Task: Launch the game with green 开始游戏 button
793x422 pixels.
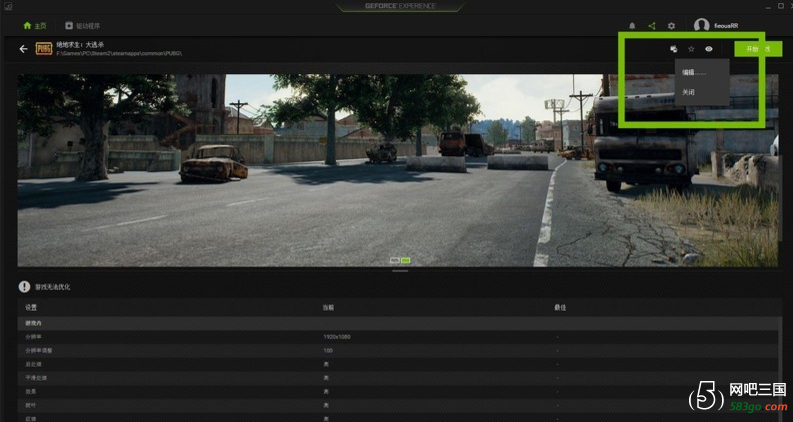Action: pos(758,49)
